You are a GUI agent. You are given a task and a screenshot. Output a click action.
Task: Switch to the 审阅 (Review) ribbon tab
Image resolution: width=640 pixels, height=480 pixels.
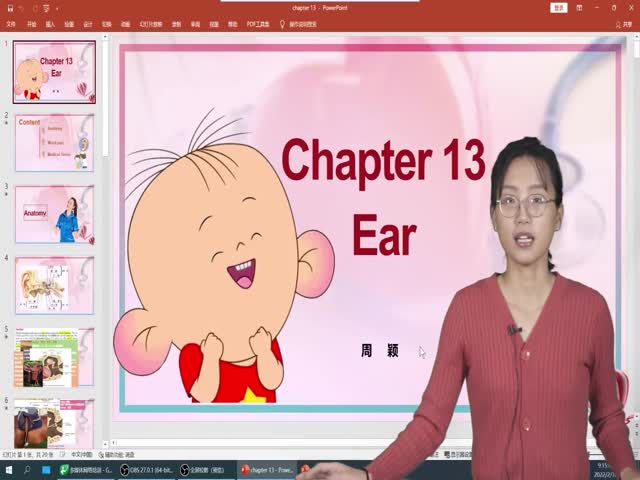(195, 24)
